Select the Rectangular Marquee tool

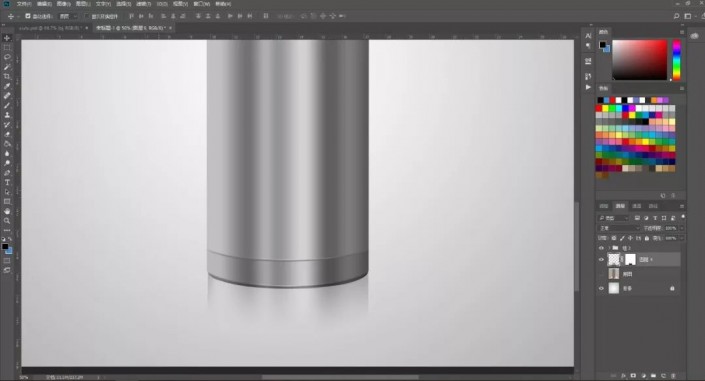[7, 48]
